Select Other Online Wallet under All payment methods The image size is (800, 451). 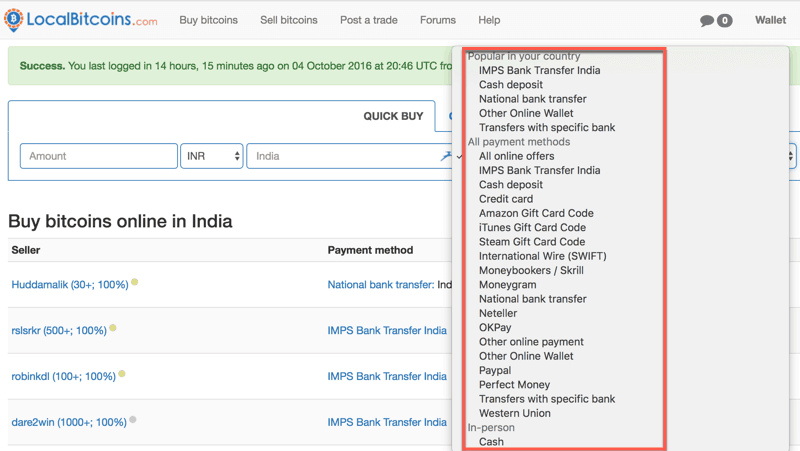526,356
